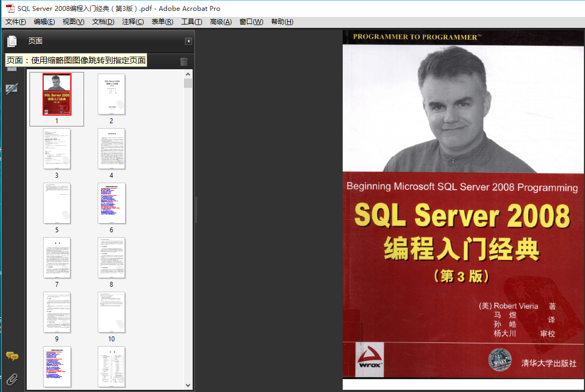
Task: Select page 9 thumbnail
Action: [x=57, y=312]
